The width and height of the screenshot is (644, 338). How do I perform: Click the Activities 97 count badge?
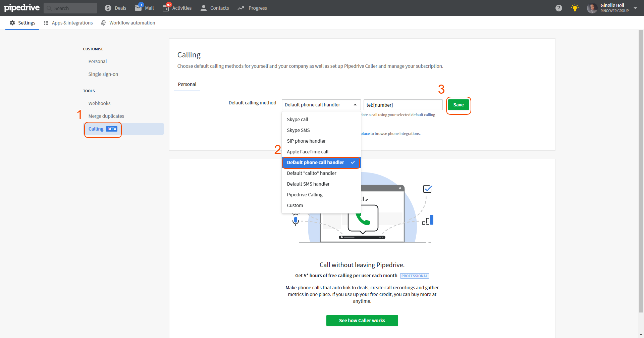pyautogui.click(x=169, y=5)
